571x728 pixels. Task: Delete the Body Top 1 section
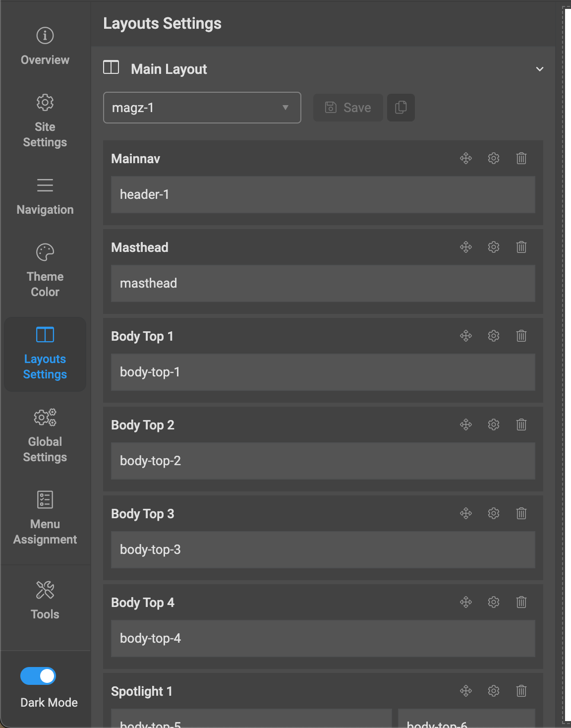[x=521, y=336]
